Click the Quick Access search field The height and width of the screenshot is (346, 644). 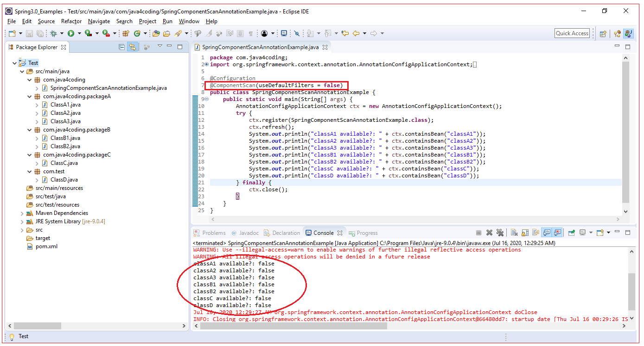572,33
